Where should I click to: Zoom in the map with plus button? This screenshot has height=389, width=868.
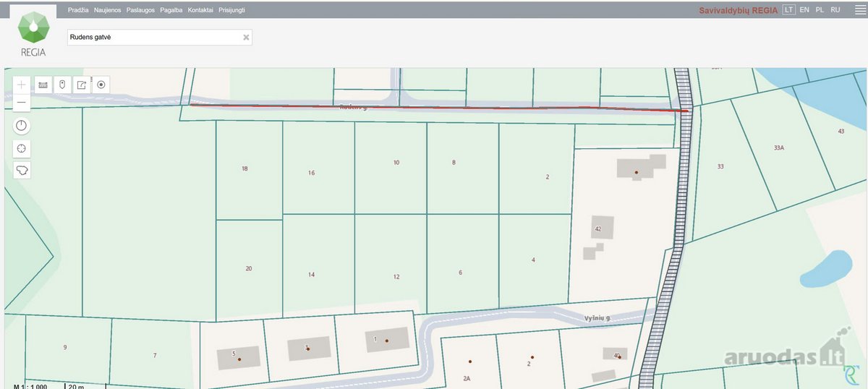tap(22, 85)
